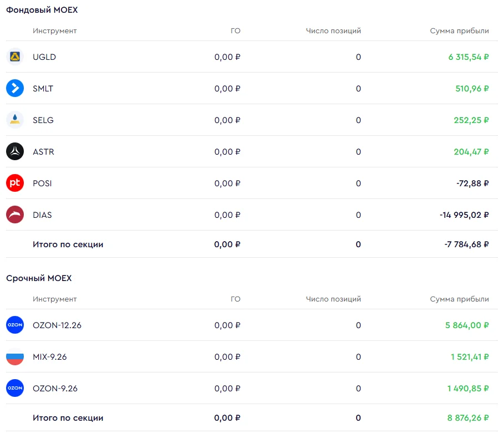Open the MIX-9.26 flag icon

(15, 356)
